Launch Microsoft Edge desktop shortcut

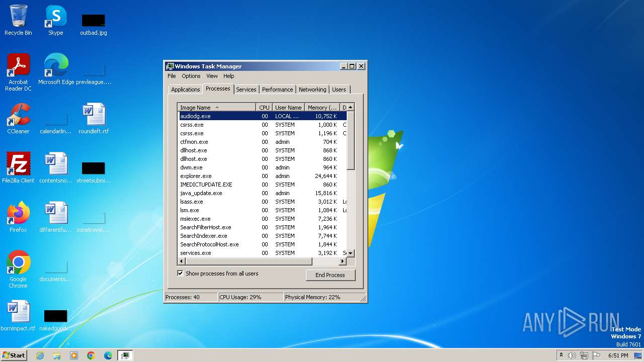[x=56, y=69]
